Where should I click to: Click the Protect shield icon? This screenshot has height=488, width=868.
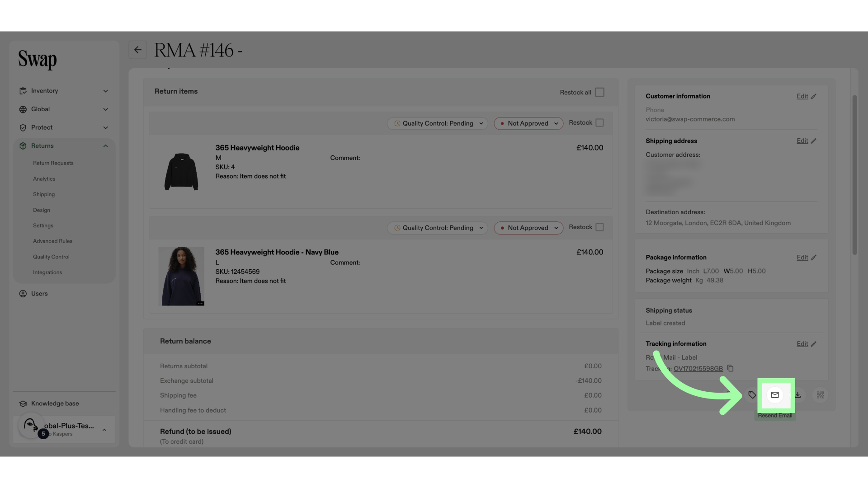[x=23, y=128]
